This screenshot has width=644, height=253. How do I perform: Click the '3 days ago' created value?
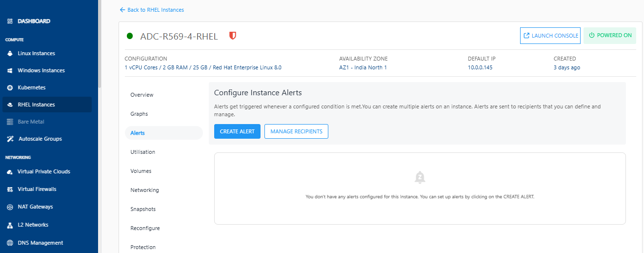[567, 67]
